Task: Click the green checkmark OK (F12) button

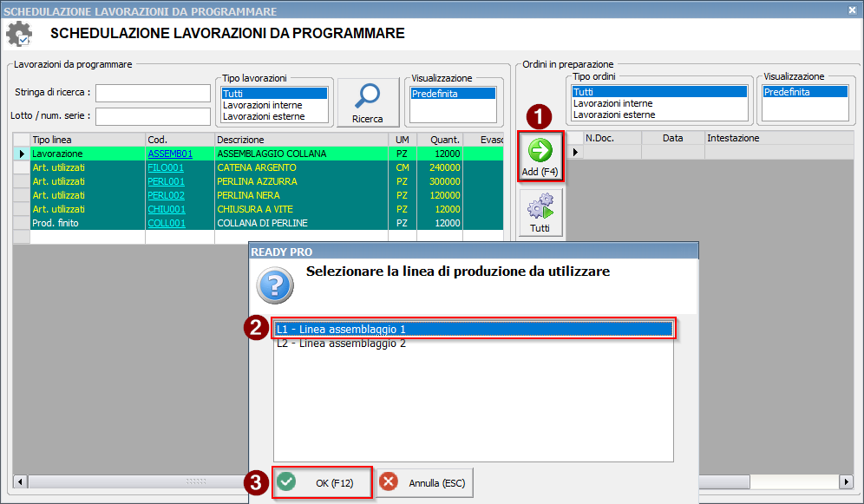Action: coord(322,482)
